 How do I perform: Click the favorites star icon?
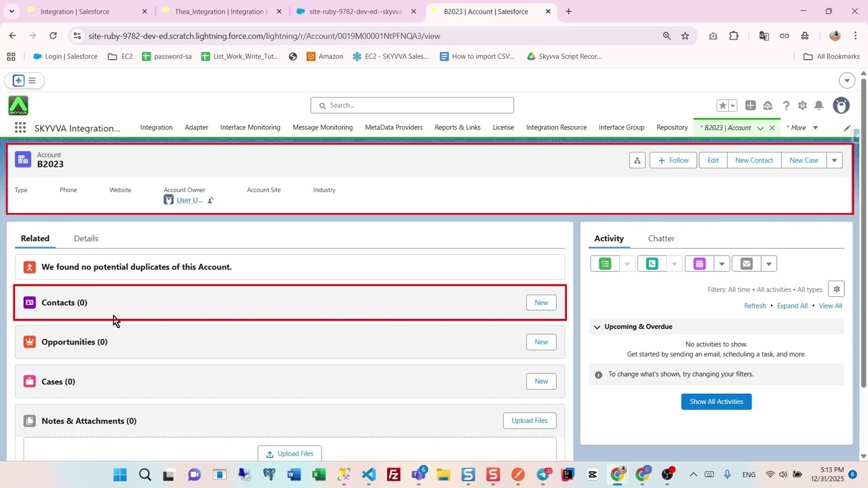click(723, 105)
